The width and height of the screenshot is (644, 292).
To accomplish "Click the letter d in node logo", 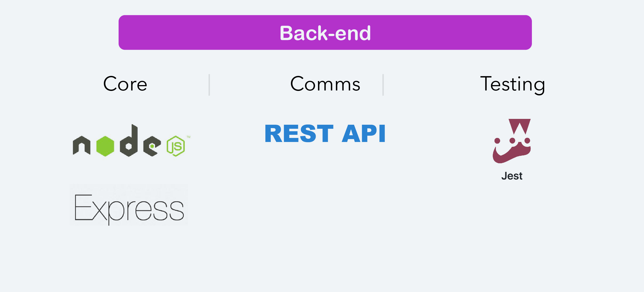I will click(x=129, y=141).
